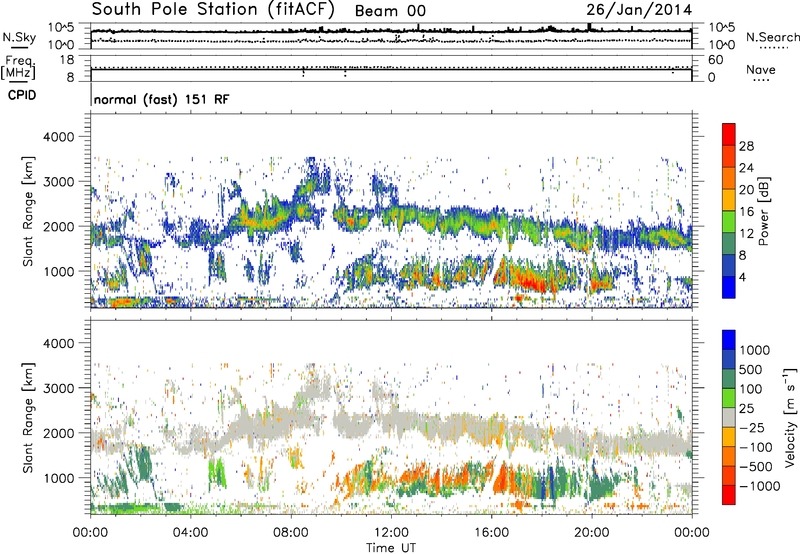Click the 'Nave' legend label
This screenshot has width=800, height=554.
pyautogui.click(x=761, y=70)
